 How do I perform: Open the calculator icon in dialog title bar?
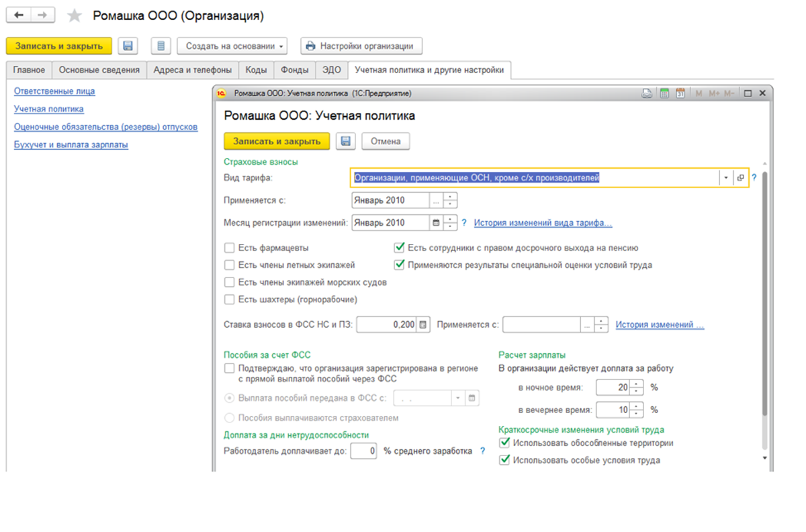pos(664,93)
